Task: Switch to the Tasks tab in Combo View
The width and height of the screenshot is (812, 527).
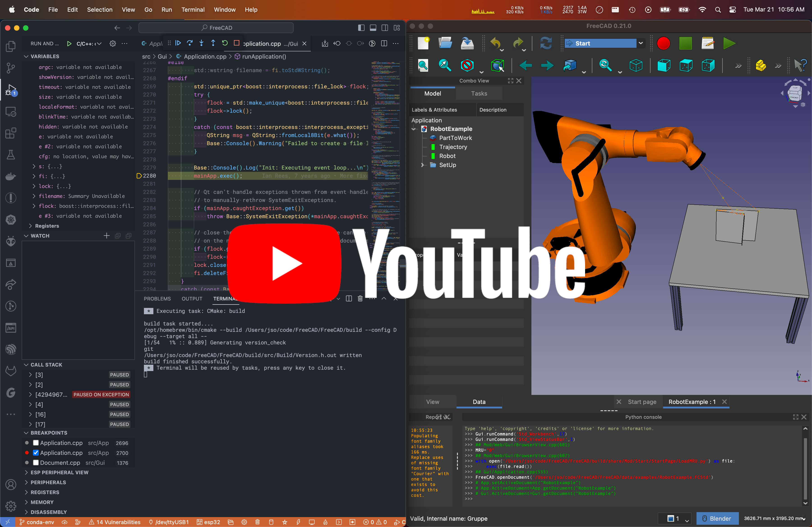Action: (x=479, y=93)
